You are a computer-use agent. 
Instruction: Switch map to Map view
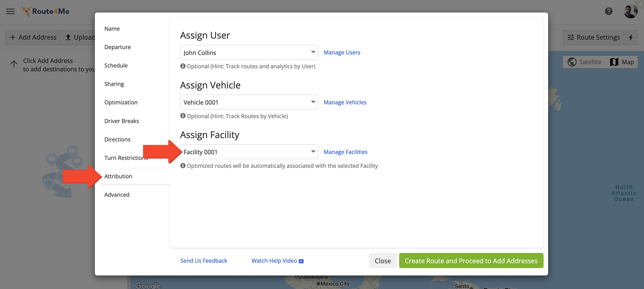click(x=622, y=62)
